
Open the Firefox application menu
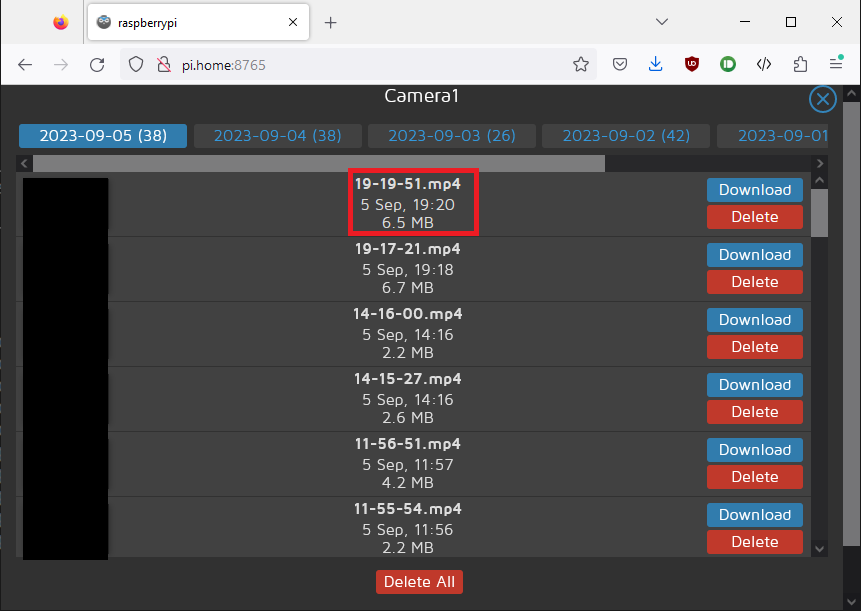coord(837,64)
